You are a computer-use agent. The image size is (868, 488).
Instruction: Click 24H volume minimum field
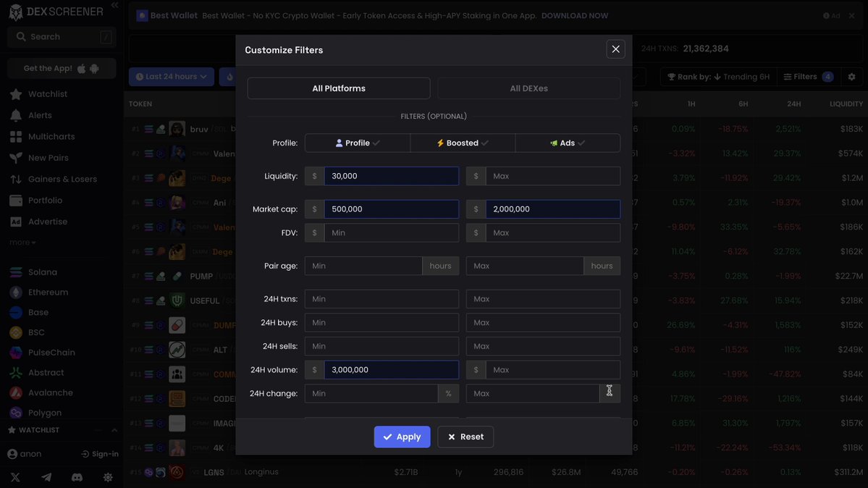coord(392,370)
